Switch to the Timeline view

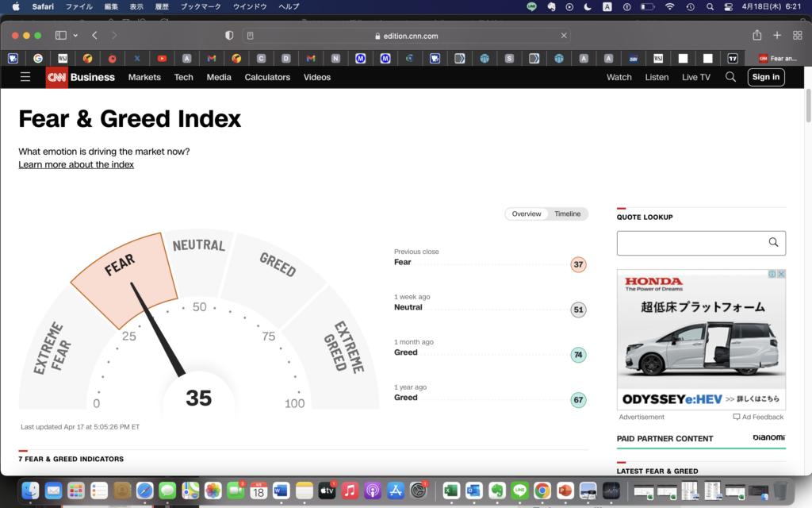pos(567,214)
